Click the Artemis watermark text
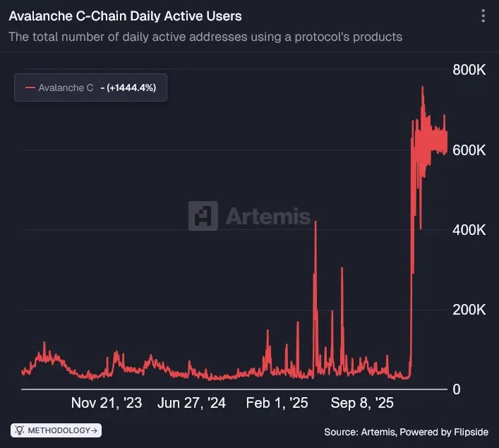The width and height of the screenshot is (499, 448). pos(267,216)
